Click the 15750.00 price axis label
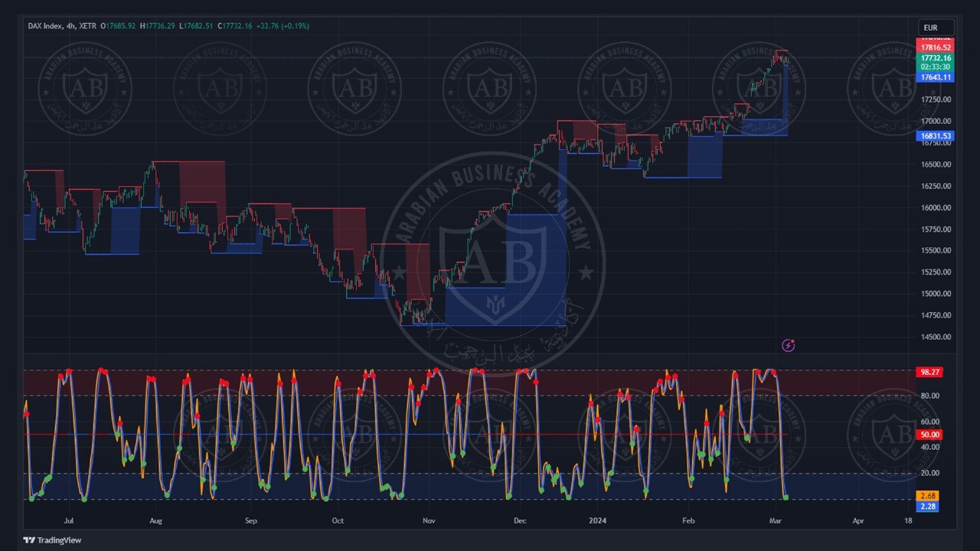 click(936, 230)
